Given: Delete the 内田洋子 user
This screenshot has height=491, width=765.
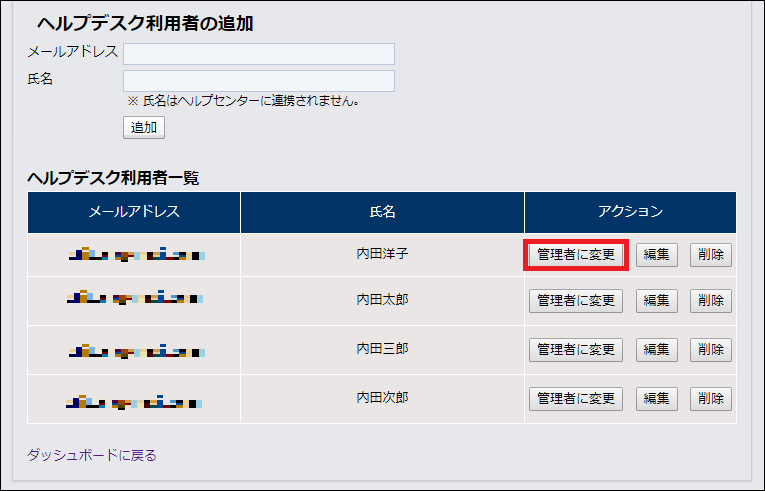Looking at the screenshot, I should (710, 255).
